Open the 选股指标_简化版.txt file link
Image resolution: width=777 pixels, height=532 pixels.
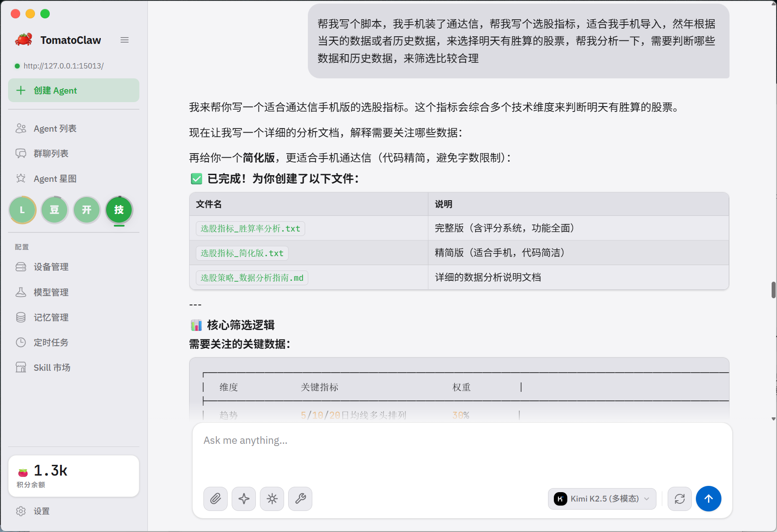[x=242, y=253]
